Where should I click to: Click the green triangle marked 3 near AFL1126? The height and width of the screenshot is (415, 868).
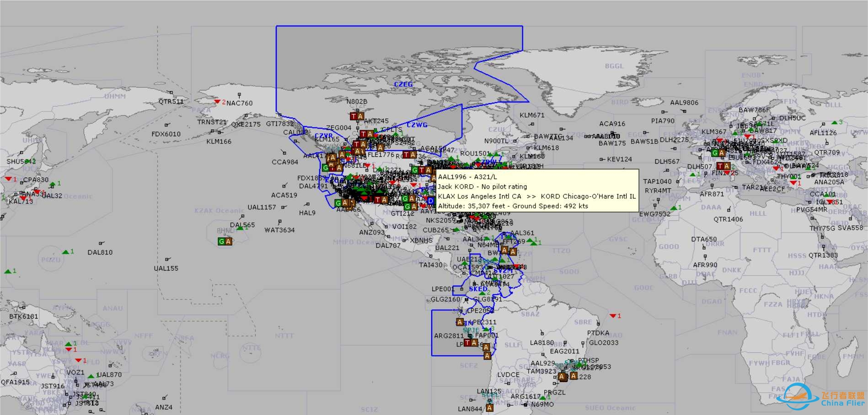(835, 122)
